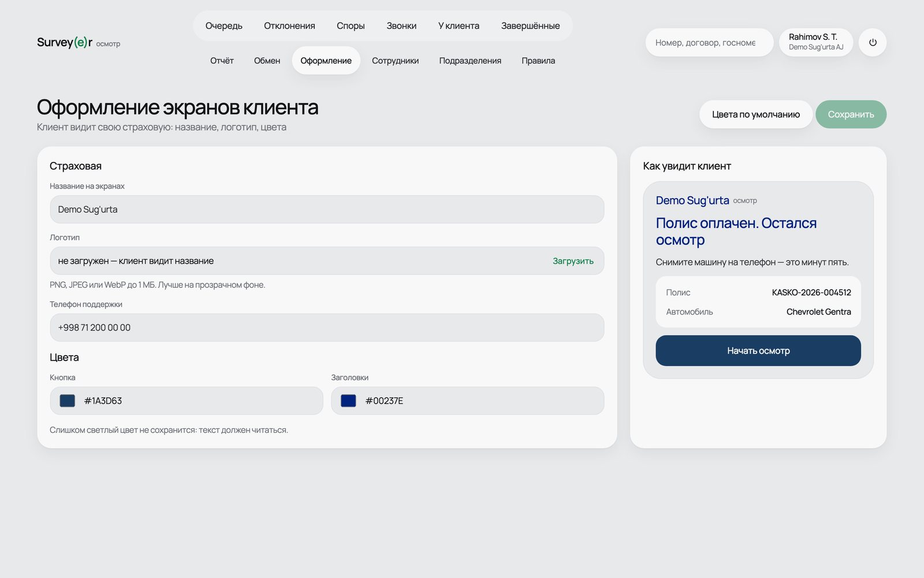This screenshot has height=578, width=924.
Task: Click the Оформление экранов клиента heading
Action: [x=177, y=108]
